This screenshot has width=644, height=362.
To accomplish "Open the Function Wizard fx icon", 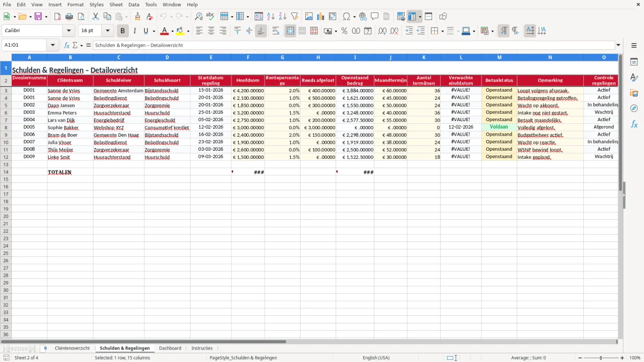I will pos(67,45).
